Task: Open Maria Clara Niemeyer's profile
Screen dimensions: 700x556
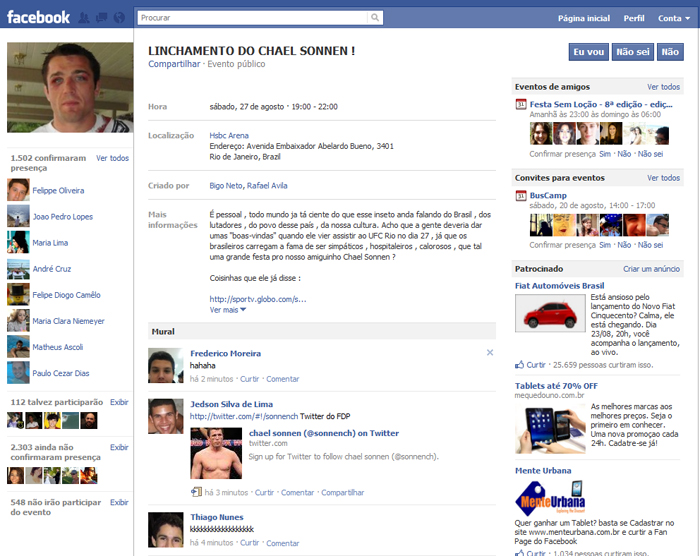Action: (68, 321)
